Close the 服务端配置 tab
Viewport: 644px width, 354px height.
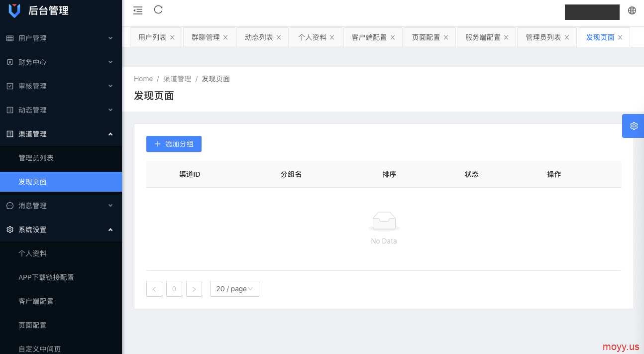506,37
